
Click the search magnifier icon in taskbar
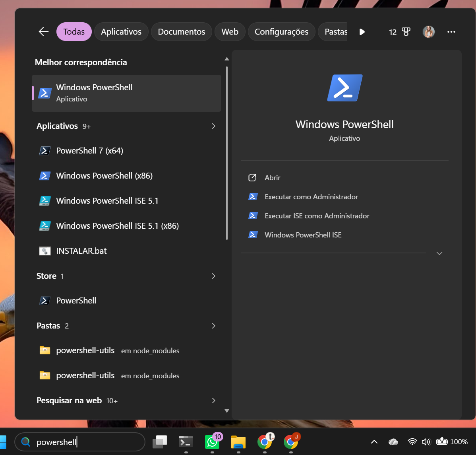(26, 442)
